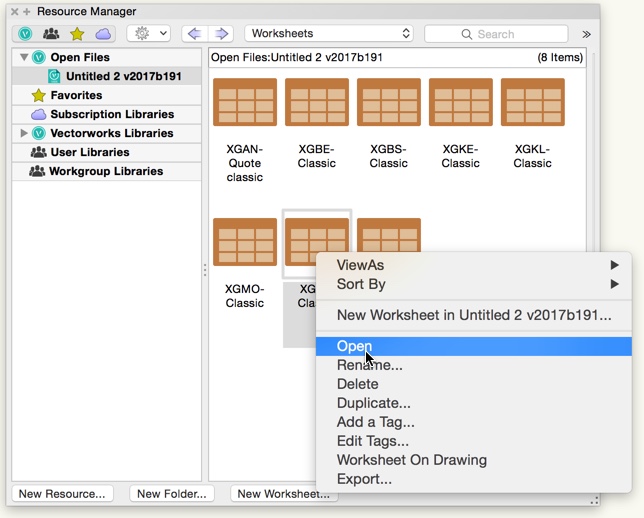Click the New Resource button

pyautogui.click(x=62, y=493)
